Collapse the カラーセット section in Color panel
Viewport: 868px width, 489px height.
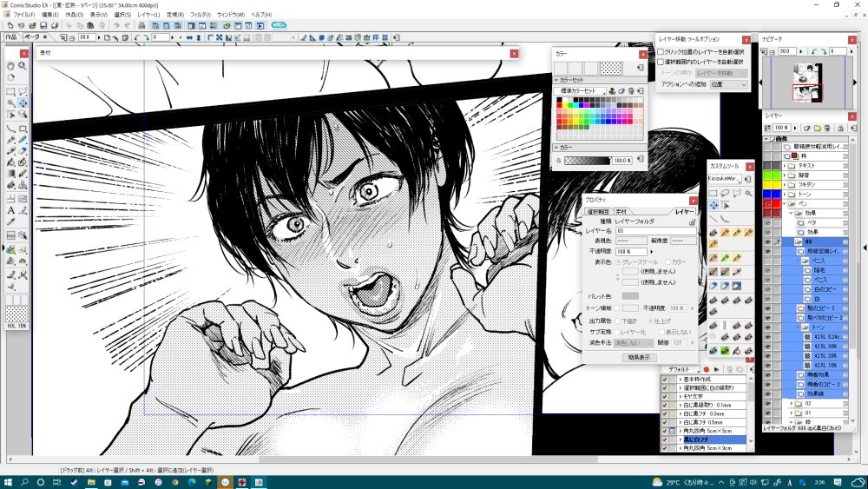(556, 80)
